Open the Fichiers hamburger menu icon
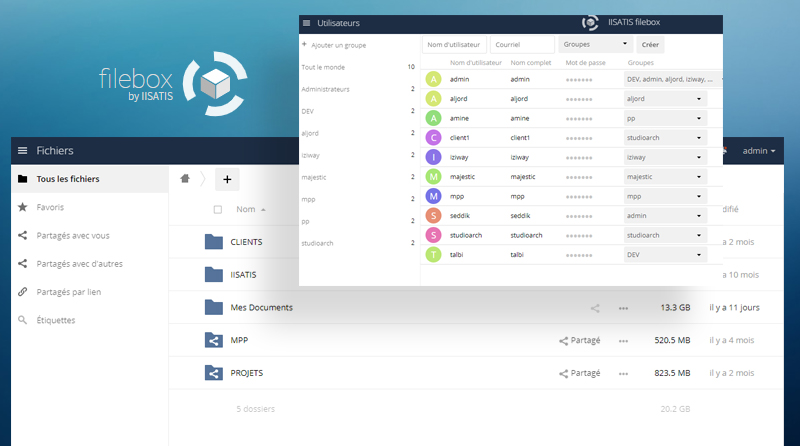 coord(22,150)
